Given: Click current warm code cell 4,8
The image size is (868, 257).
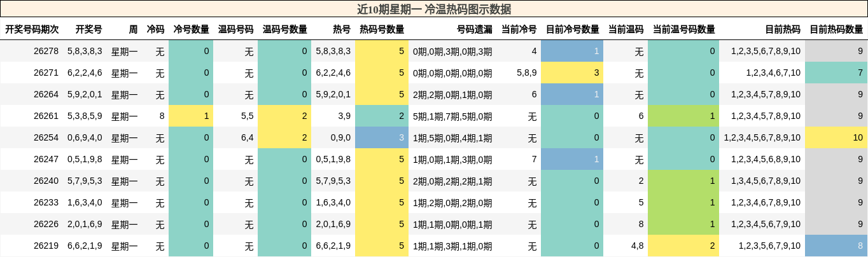Looking at the screenshot, I should [x=637, y=246].
